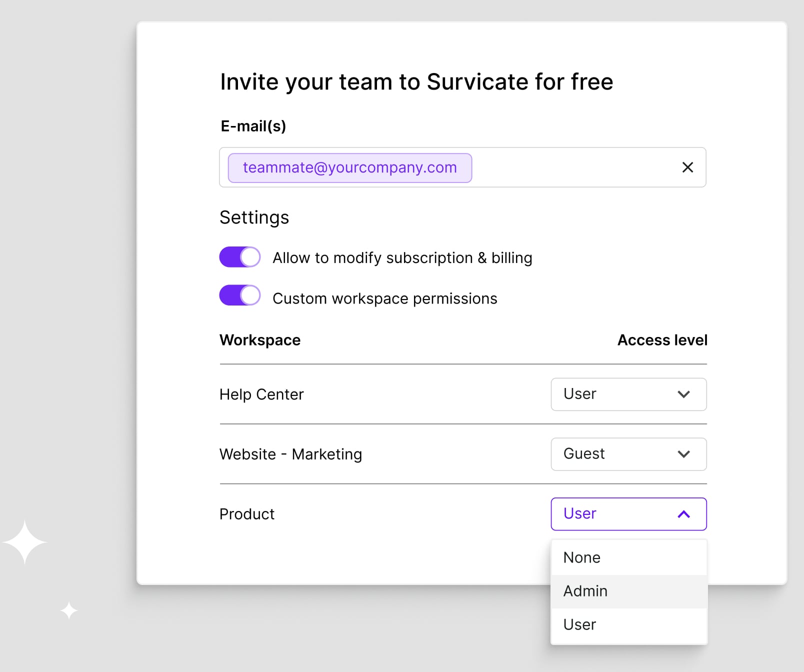
Task: Click the Invite your team to Survicate heading
Action: [416, 82]
